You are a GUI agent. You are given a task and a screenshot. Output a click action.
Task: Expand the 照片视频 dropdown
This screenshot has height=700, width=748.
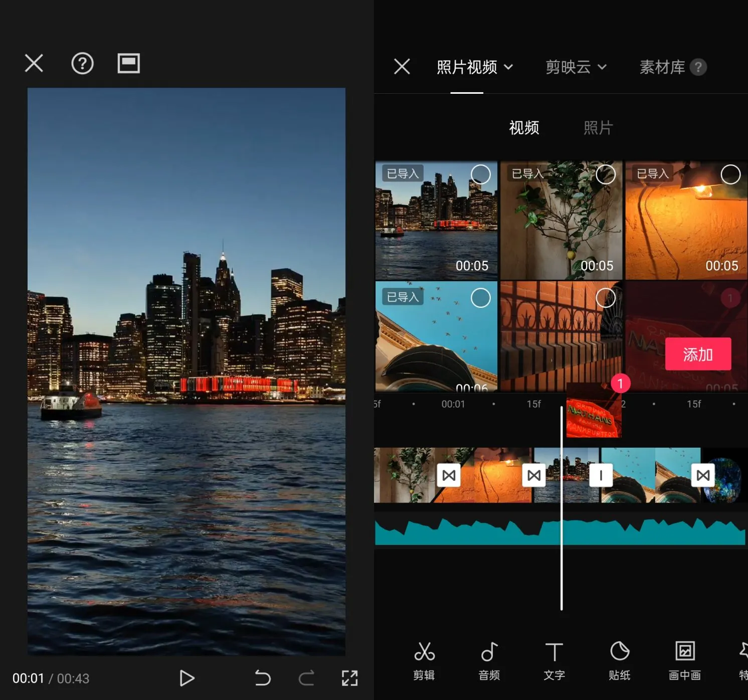474,67
